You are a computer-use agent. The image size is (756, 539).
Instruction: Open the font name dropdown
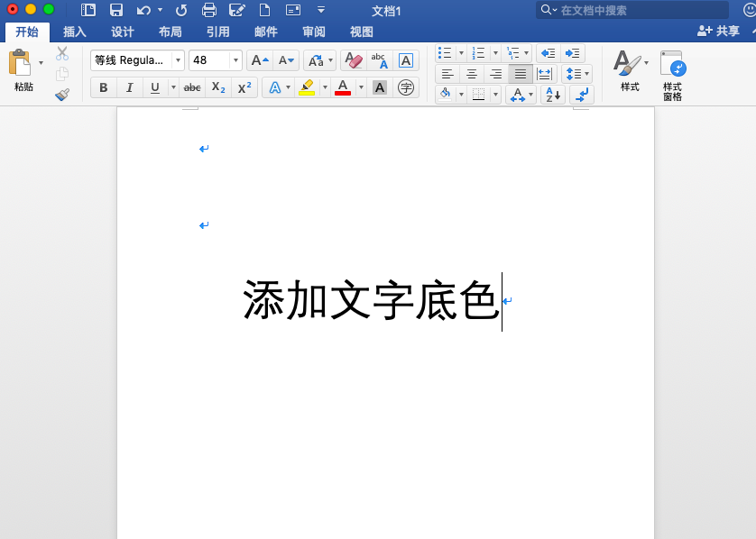click(178, 60)
